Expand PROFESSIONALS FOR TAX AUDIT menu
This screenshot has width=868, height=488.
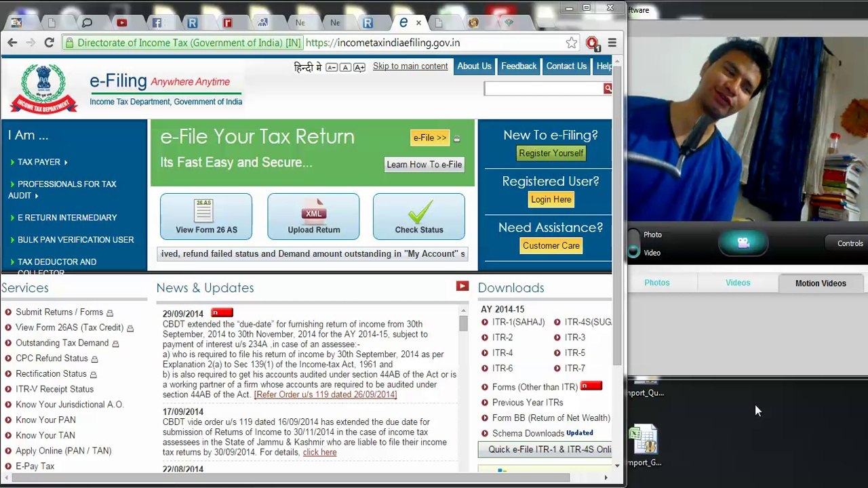(62, 190)
